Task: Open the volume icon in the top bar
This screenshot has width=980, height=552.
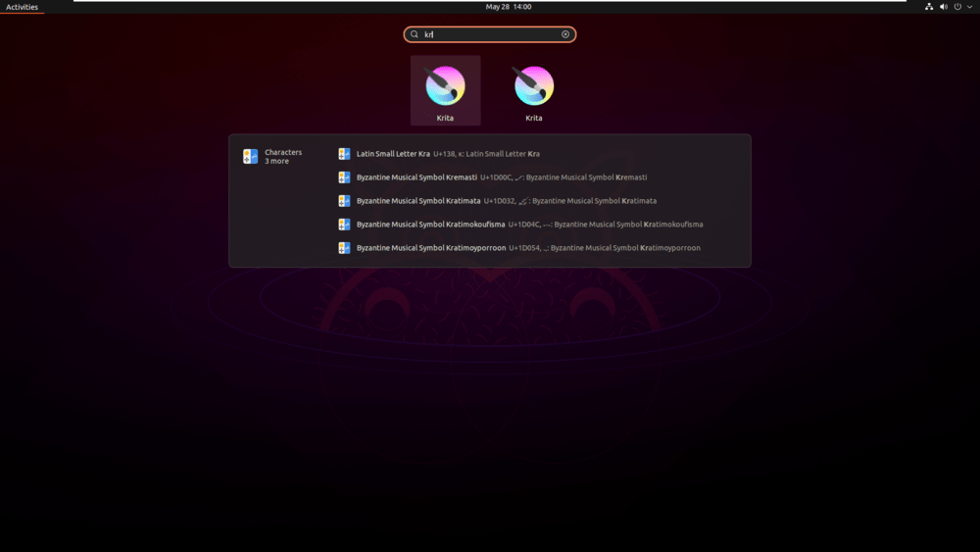Action: point(943,7)
